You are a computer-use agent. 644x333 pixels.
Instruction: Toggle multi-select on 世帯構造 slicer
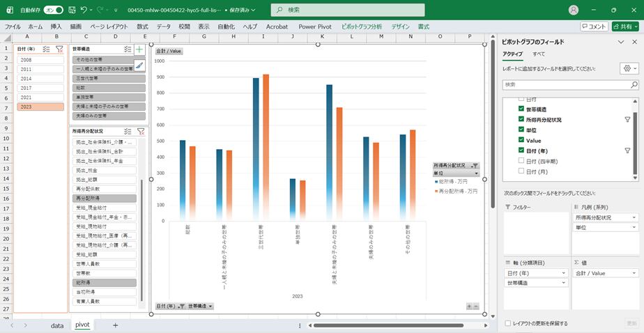[x=128, y=49]
